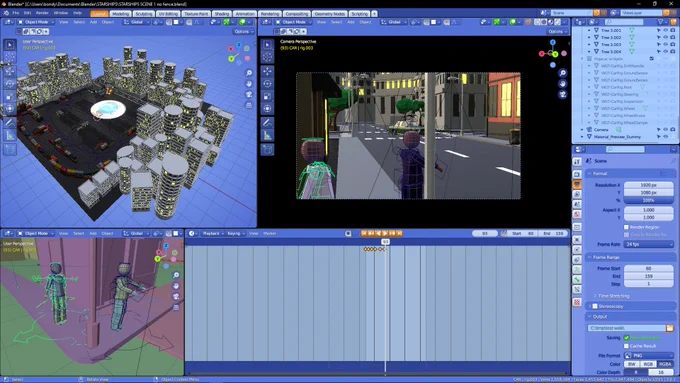The height and width of the screenshot is (383, 680).
Task: Jump to timeline start button
Action: coord(364,233)
